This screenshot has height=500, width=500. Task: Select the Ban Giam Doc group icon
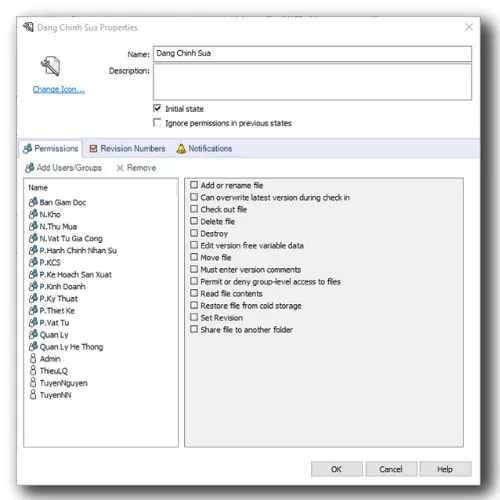click(x=33, y=202)
